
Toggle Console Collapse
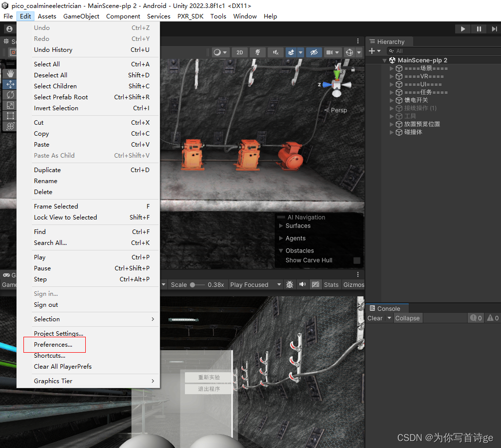point(407,318)
